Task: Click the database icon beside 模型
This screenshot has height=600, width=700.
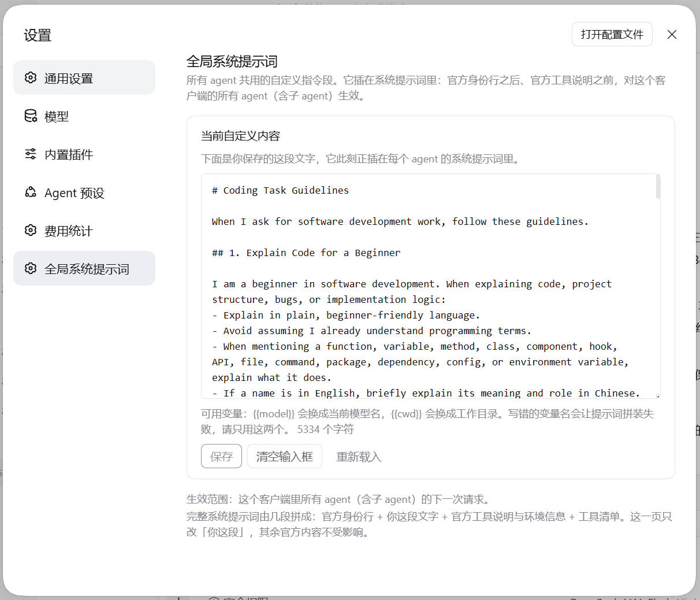Action: pyautogui.click(x=31, y=116)
